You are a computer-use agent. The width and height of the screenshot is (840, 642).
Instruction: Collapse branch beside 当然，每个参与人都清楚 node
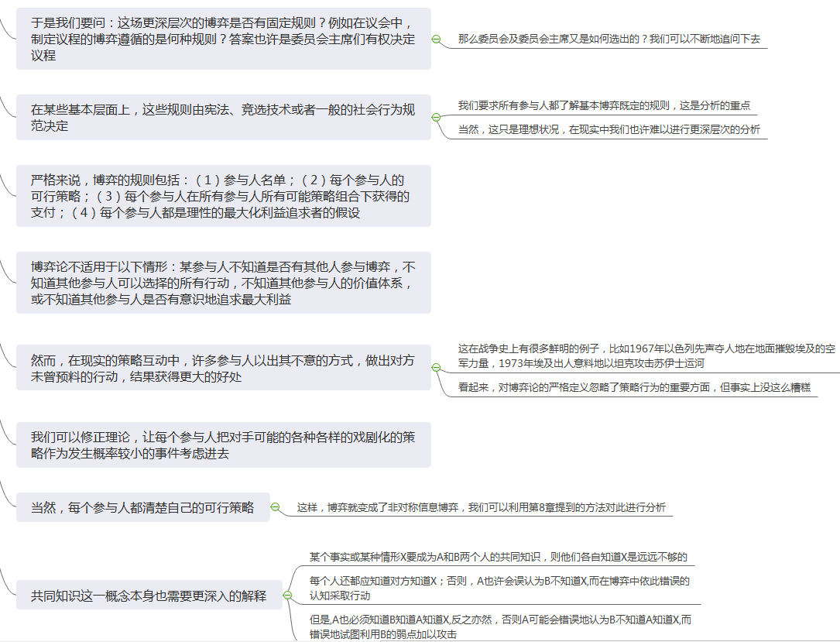point(275,507)
